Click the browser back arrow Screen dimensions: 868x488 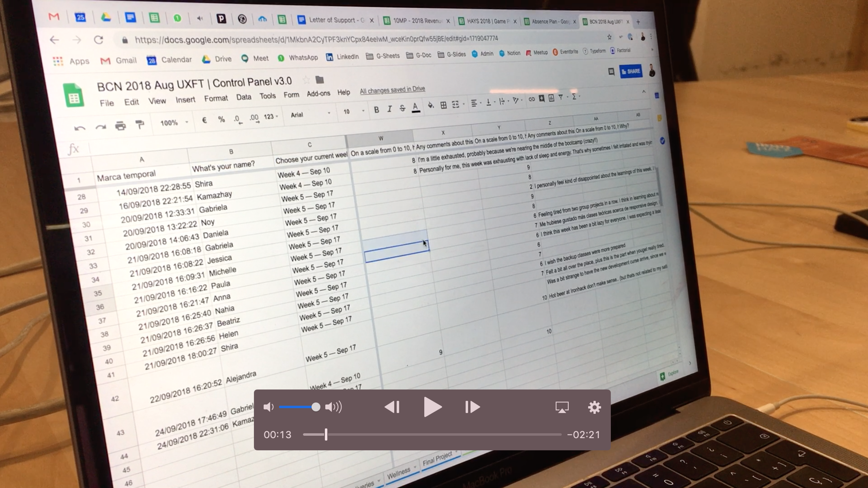pos(54,40)
